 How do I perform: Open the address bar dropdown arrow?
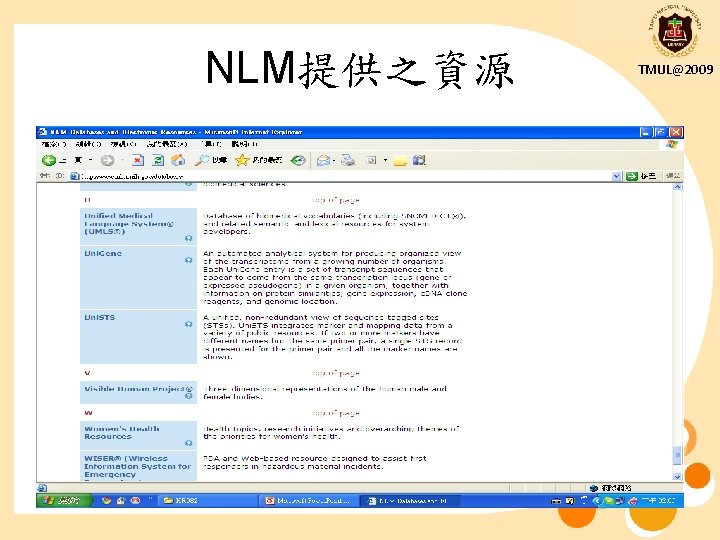tap(617, 176)
